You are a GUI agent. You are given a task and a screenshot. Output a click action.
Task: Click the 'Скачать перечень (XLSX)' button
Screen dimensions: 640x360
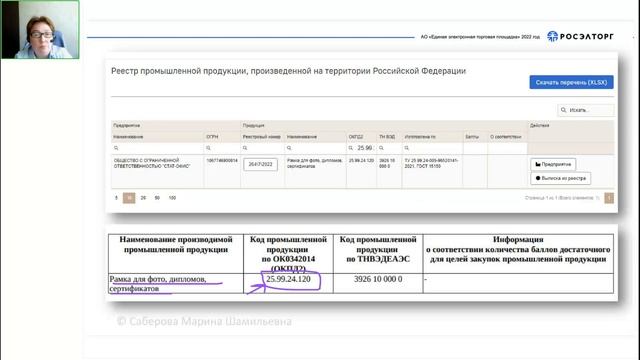(571, 82)
